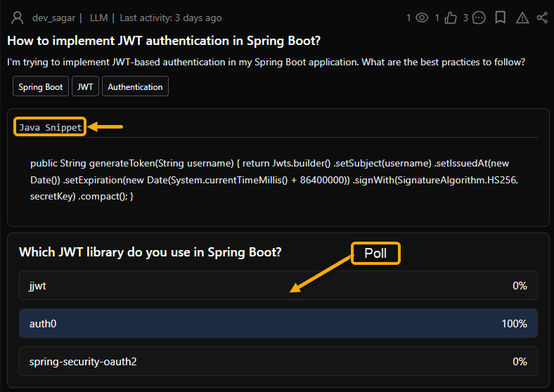The height and width of the screenshot is (392, 554).
Task: Click the Java Snippet header label
Action: tap(50, 127)
